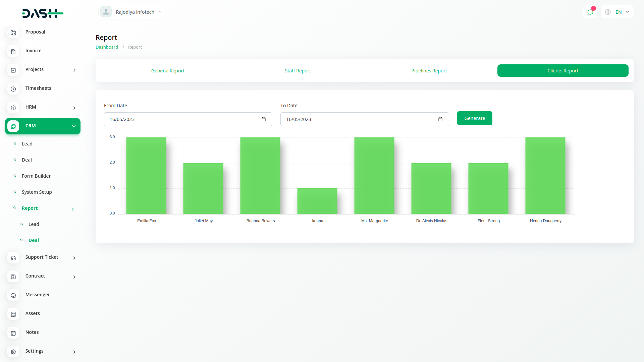Image resolution: width=644 pixels, height=362 pixels.
Task: Open From Date calendar picker icon
Action: click(264, 119)
